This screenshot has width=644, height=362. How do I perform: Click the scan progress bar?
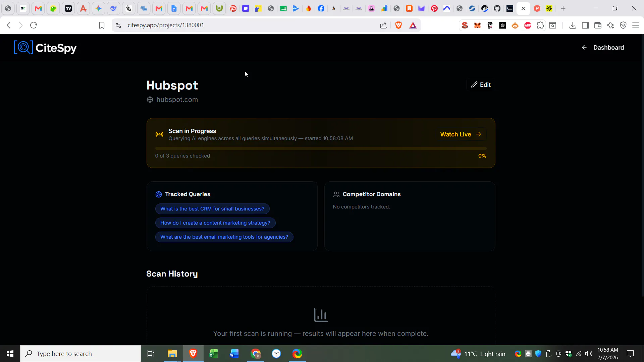coord(321,148)
